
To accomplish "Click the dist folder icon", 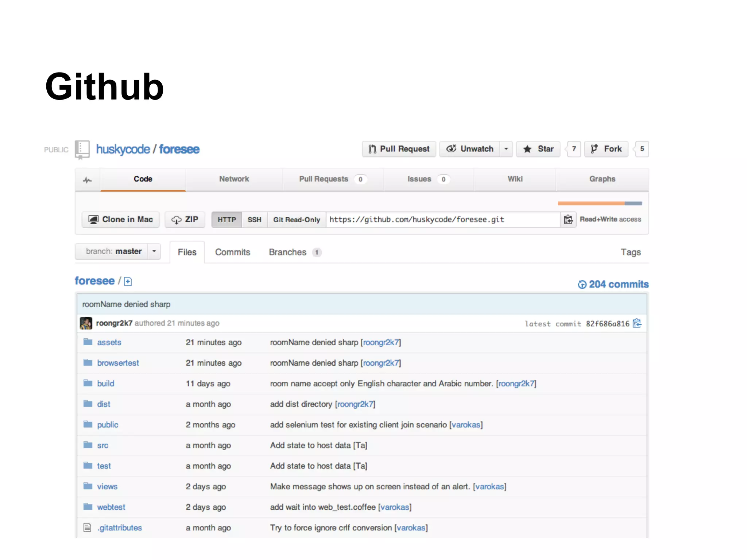I will pyautogui.click(x=88, y=404).
